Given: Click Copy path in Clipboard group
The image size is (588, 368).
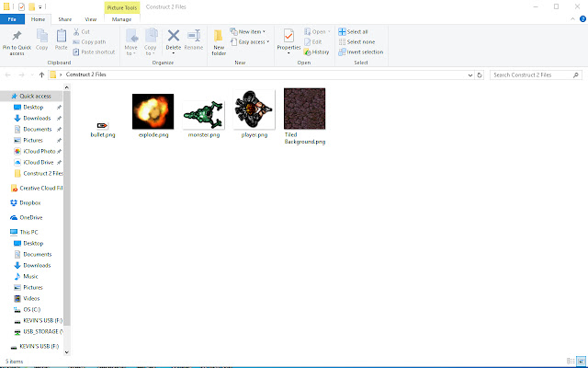Looking at the screenshot, I should click(x=89, y=42).
